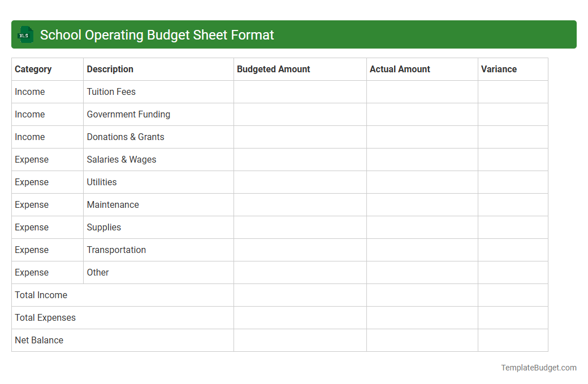Select the Variance column header
588x384 pixels.
(499, 69)
